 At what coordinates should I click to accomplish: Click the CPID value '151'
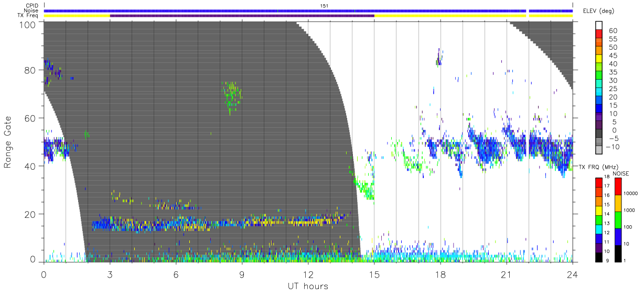pos(324,6)
